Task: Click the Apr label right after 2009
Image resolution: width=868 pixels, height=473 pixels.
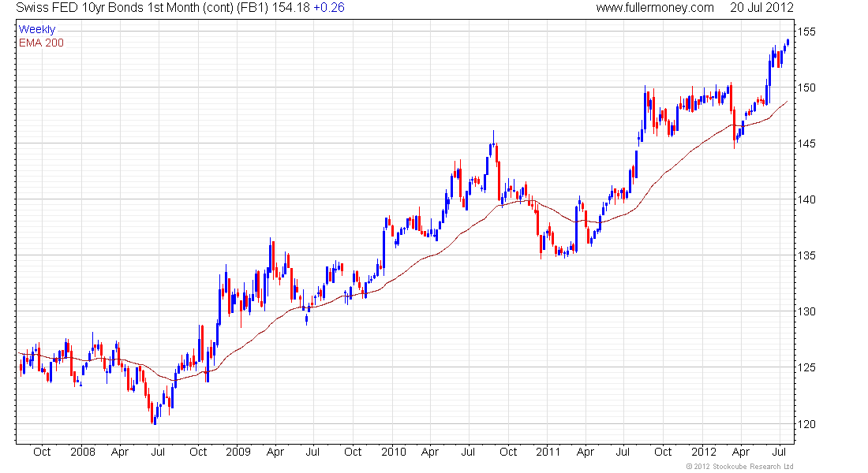Action: tap(275, 452)
